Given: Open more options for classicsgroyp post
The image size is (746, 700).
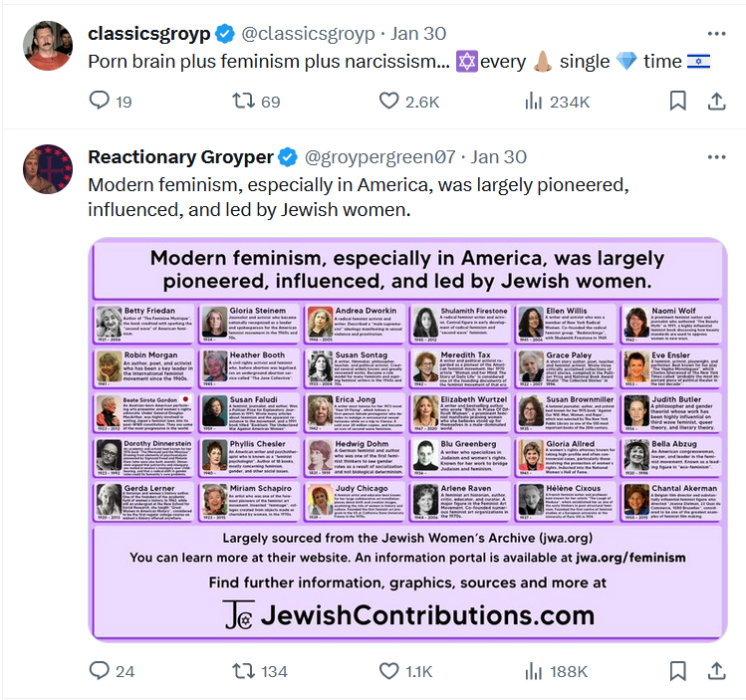Looking at the screenshot, I should pos(716,33).
